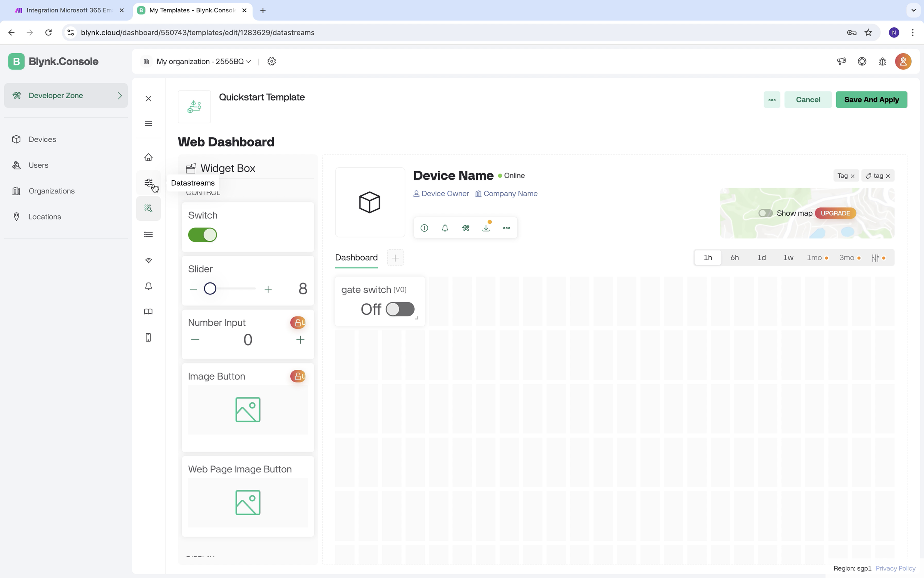The image size is (924, 578).
Task: Open organization settings gear icon
Action: (x=272, y=61)
